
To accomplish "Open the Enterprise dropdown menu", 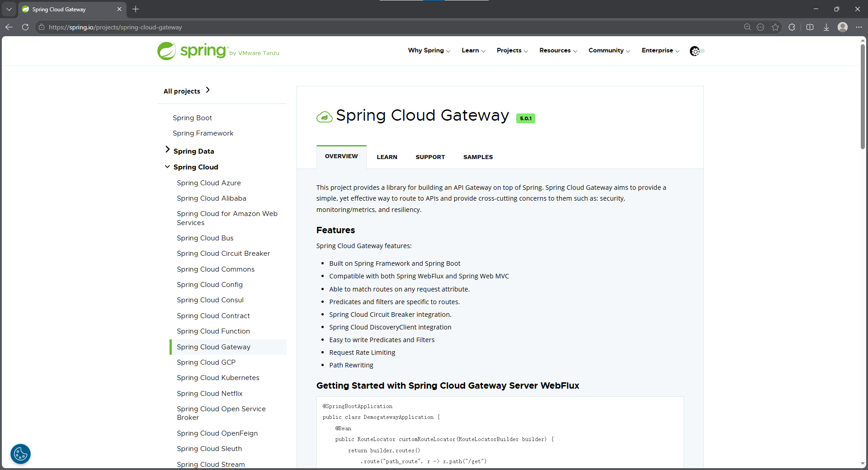I will pos(660,51).
